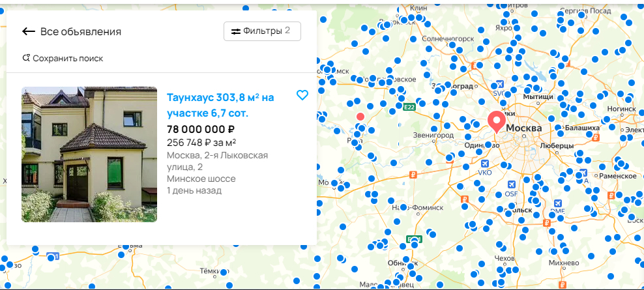The image size is (644, 290).
Task: Click the green E22 road badge
Action: (409, 107)
